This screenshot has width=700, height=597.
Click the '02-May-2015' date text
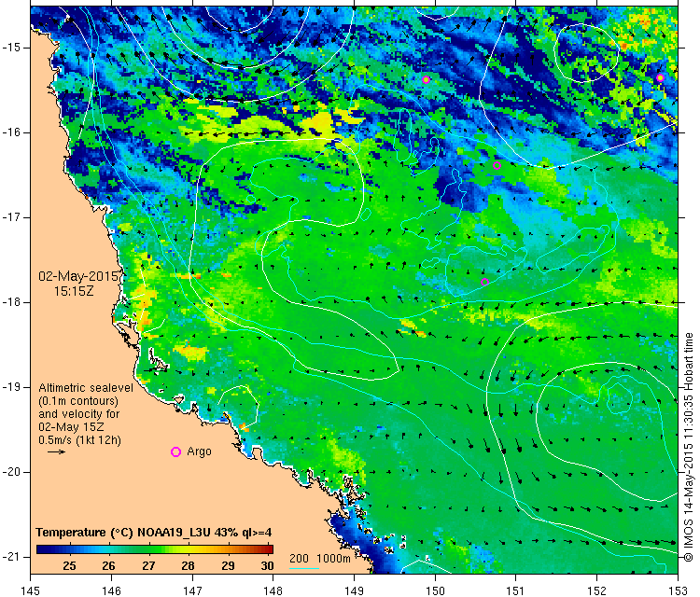78,276
